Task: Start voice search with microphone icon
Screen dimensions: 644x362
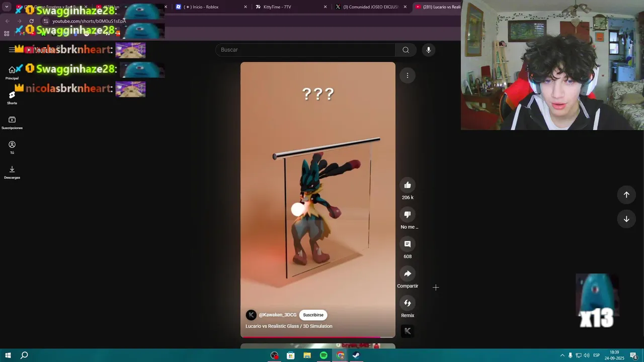Action: tap(429, 50)
